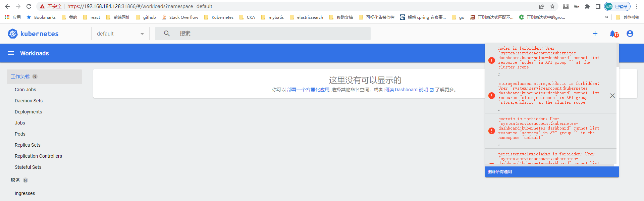644x201 pixels.
Task: Dismiss the storageclasses notification with X
Action: (612, 96)
